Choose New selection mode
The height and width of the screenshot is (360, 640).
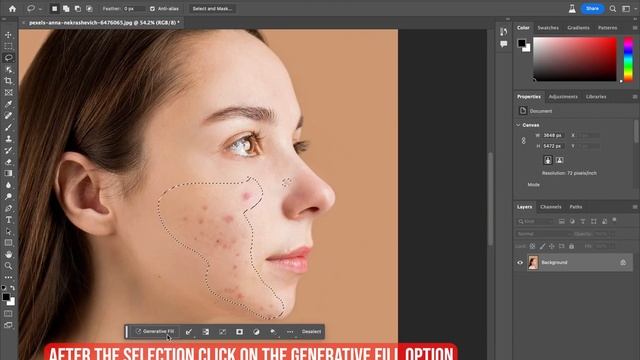point(54,9)
